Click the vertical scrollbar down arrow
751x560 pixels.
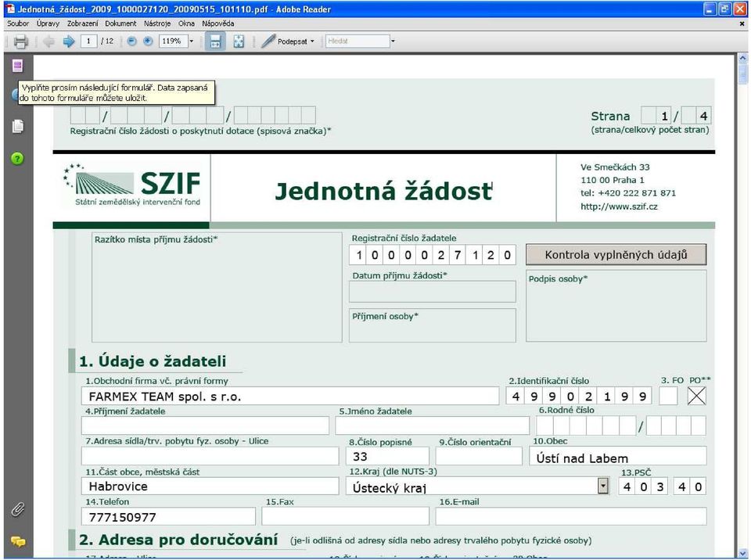point(743,553)
